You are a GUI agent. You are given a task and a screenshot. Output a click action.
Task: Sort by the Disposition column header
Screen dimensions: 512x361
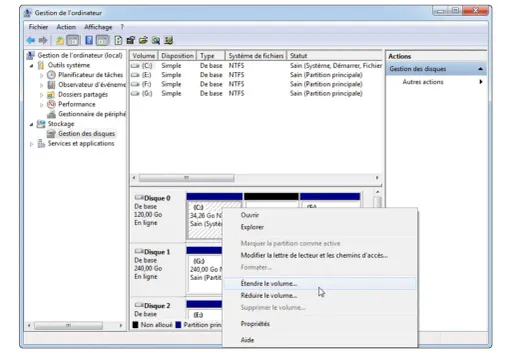tap(177, 56)
